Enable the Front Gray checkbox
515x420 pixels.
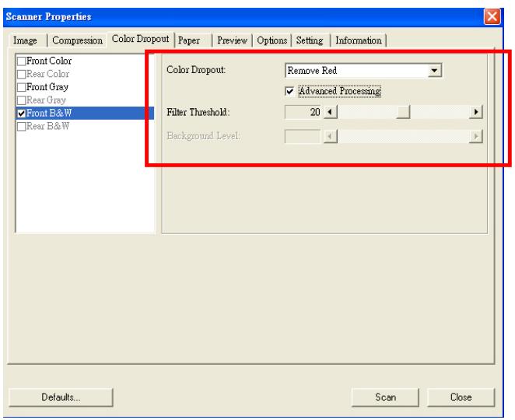click(23, 87)
